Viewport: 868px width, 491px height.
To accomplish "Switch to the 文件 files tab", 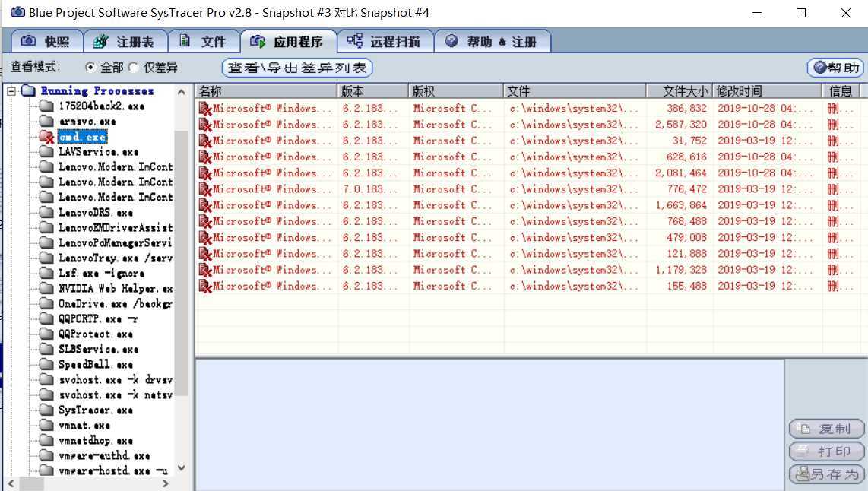I will (204, 42).
